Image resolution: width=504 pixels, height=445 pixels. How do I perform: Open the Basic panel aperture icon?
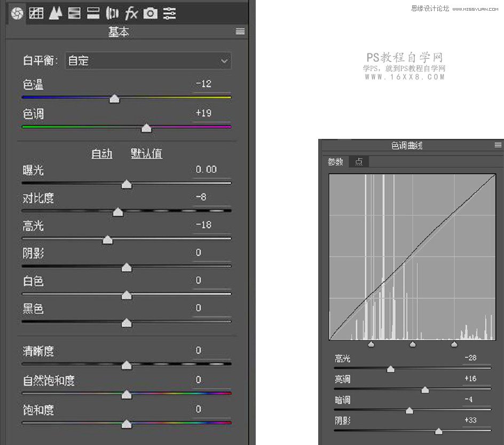click(17, 13)
